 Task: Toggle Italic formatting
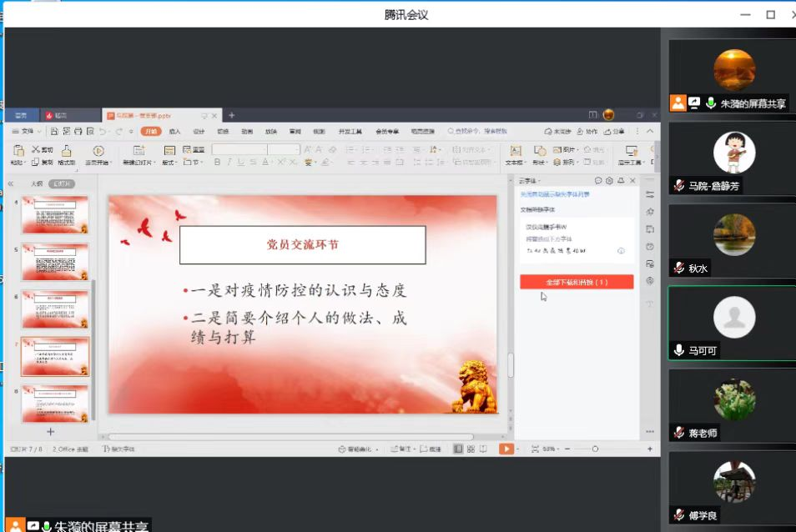click(x=229, y=163)
